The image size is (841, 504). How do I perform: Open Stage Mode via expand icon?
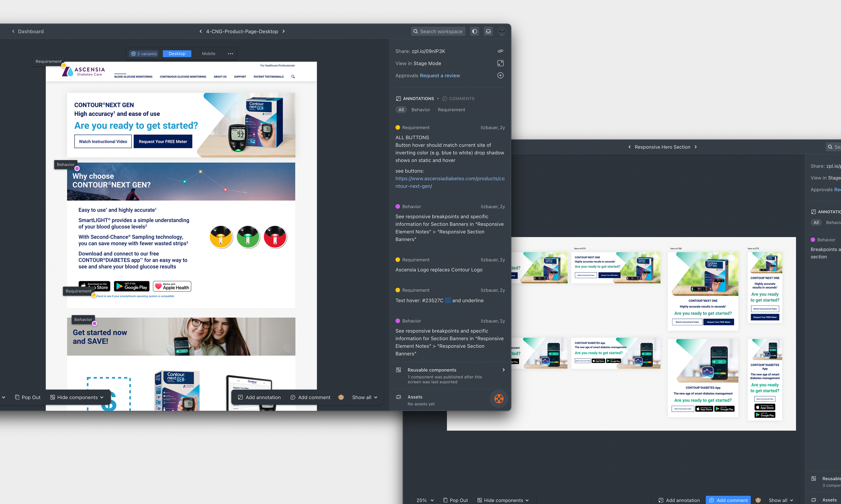pyautogui.click(x=500, y=63)
